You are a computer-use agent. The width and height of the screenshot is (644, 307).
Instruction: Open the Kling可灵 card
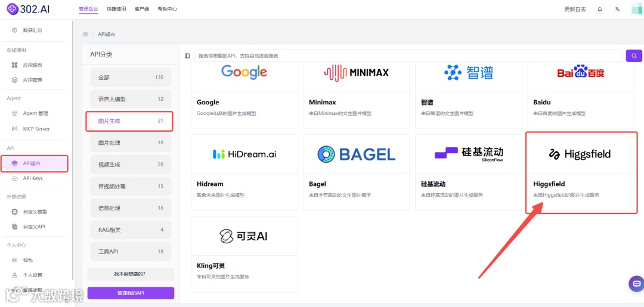244,254
